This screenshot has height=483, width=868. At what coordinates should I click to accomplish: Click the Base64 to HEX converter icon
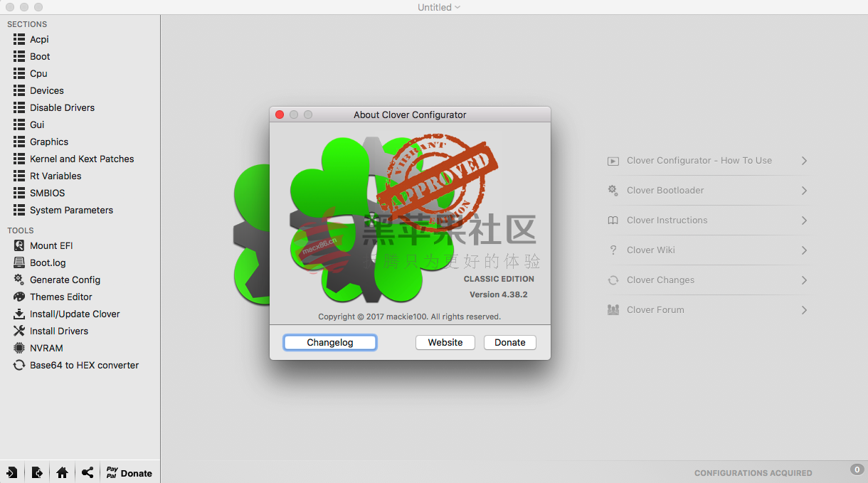tap(19, 365)
